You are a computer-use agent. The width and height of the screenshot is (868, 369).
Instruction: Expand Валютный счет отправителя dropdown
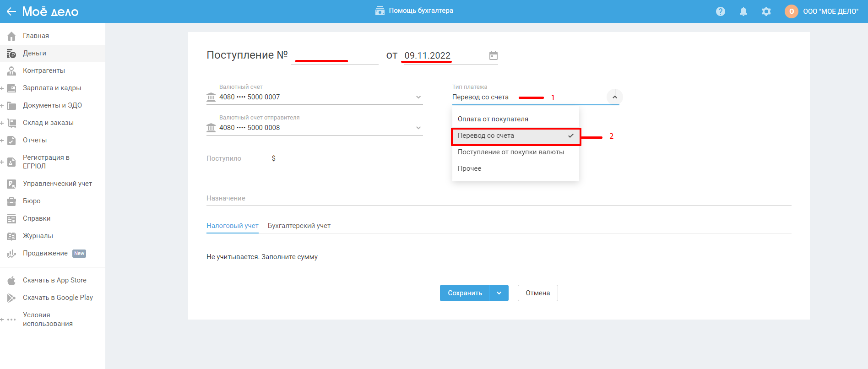(418, 128)
